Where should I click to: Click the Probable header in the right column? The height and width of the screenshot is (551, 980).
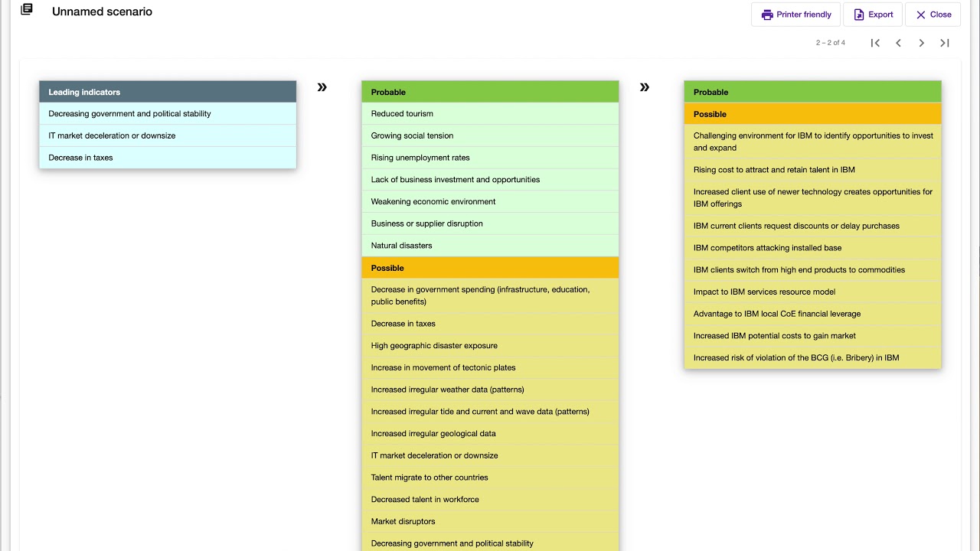point(812,92)
